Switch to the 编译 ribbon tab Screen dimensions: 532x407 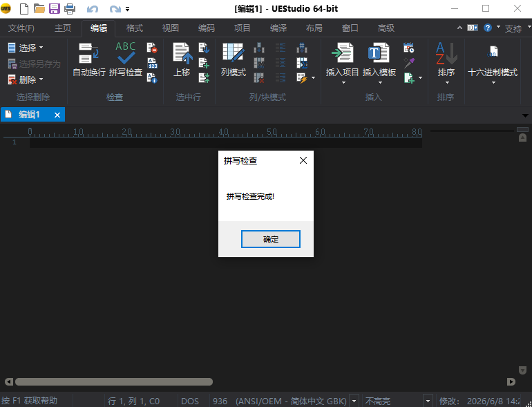[x=278, y=28]
